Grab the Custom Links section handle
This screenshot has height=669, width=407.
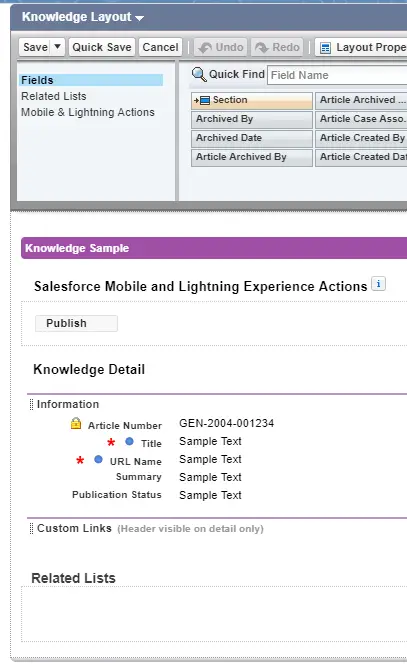point(31,528)
